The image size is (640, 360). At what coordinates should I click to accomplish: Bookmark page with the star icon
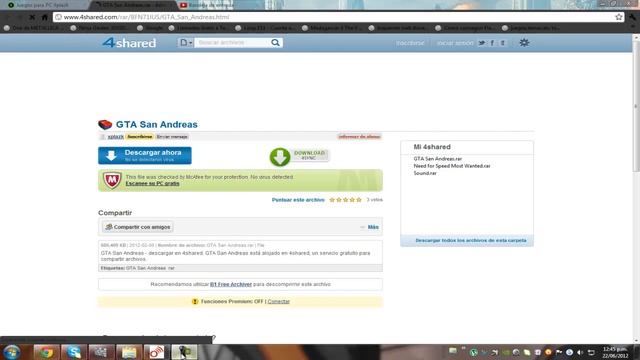(x=619, y=17)
